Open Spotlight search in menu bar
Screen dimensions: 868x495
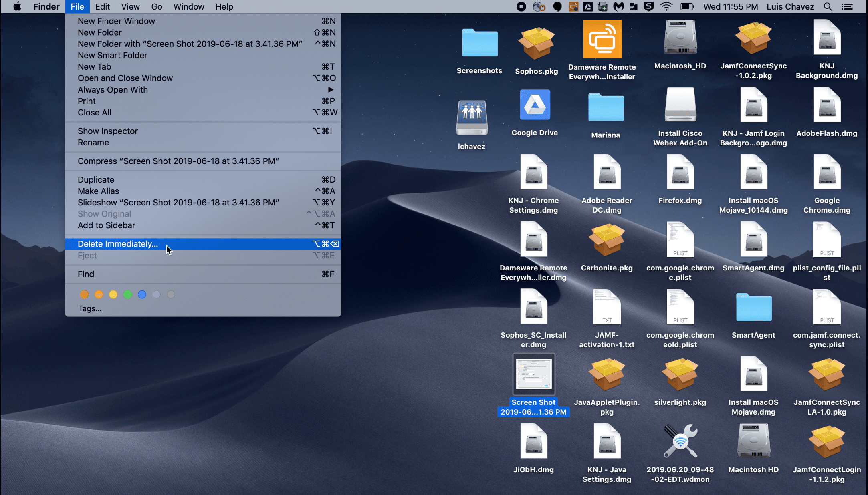pos(828,7)
